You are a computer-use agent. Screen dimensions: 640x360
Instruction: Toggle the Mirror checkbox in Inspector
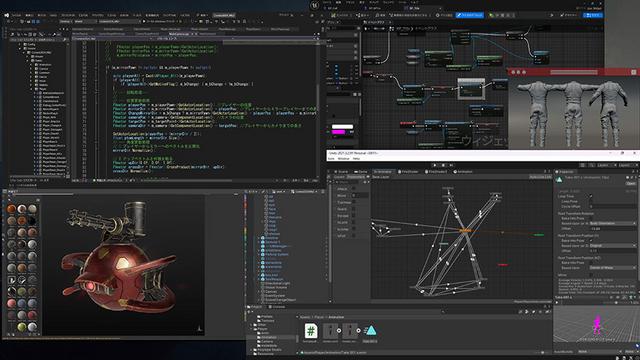tap(591, 275)
